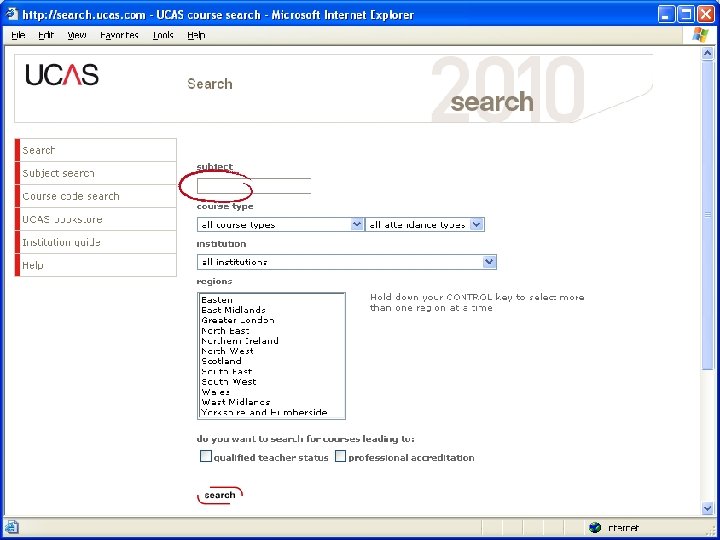Open the Edit menu
The image size is (720, 540).
pyautogui.click(x=46, y=35)
